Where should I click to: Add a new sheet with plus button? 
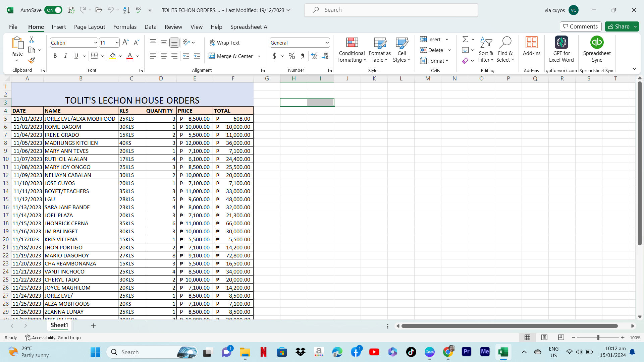[x=93, y=326]
